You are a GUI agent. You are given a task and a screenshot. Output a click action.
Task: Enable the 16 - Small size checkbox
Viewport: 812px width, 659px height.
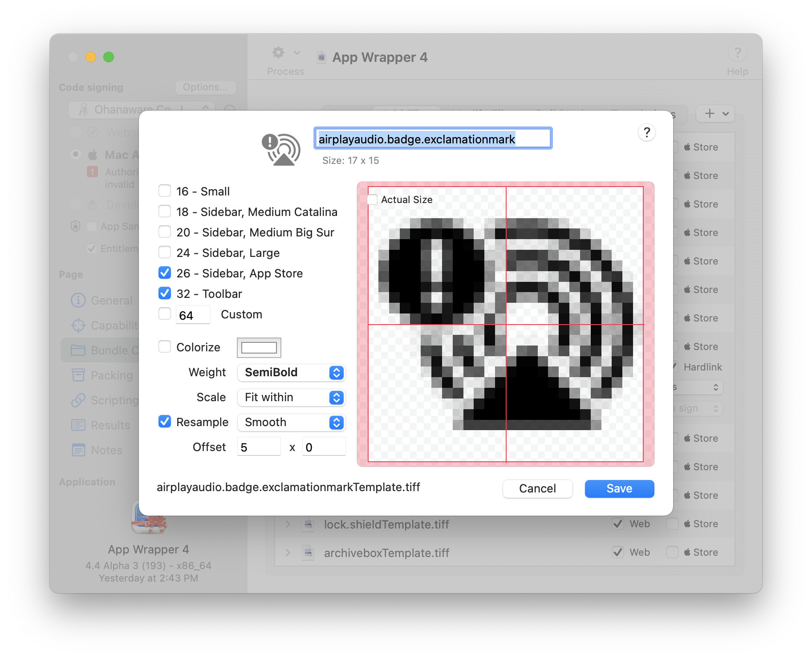165,191
